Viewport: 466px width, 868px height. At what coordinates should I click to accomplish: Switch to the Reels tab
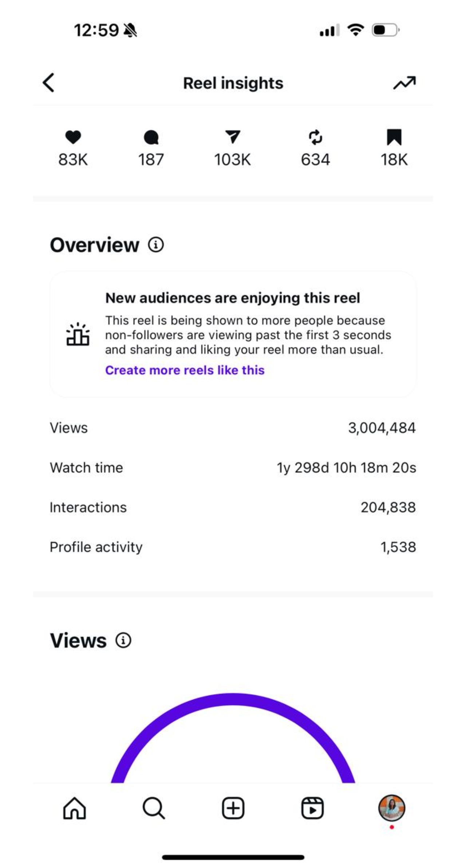pyautogui.click(x=312, y=808)
